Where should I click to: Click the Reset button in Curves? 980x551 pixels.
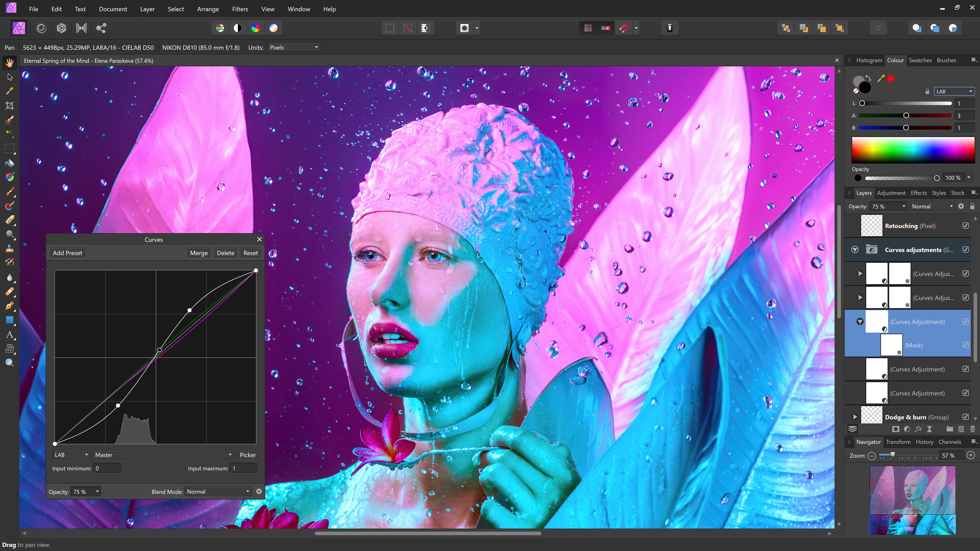click(250, 253)
